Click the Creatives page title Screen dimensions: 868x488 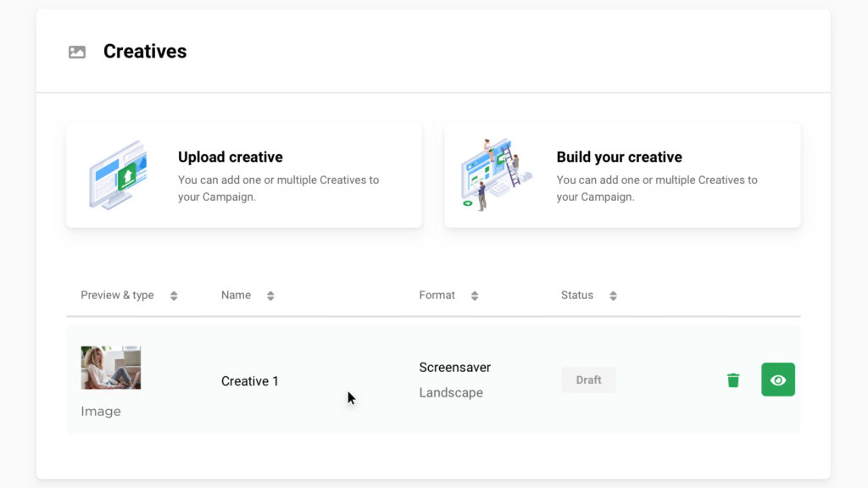144,52
